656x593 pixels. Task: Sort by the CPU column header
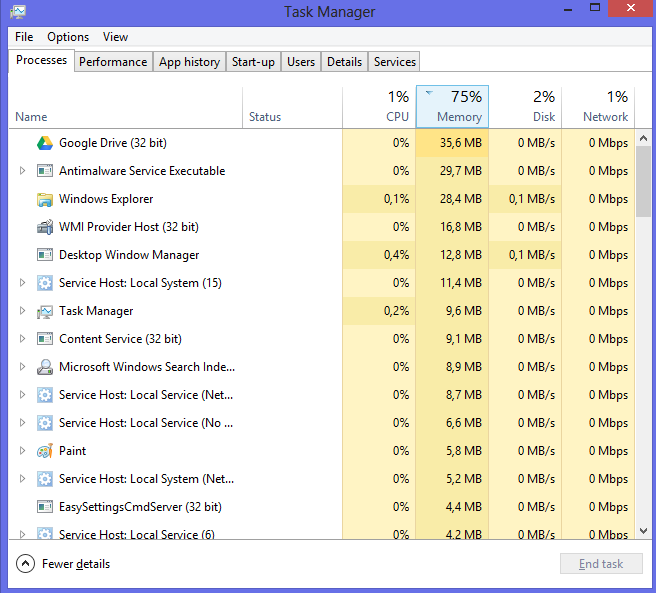click(379, 107)
